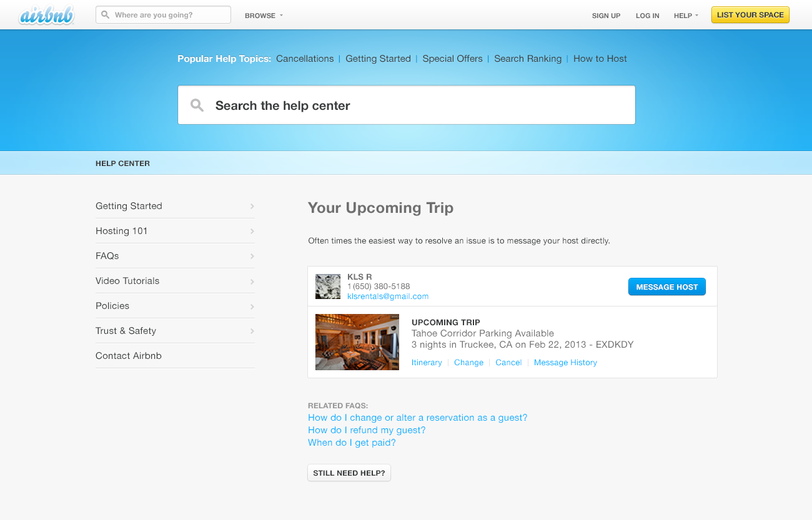Open FAQ 'How do I change or alter a reservation'
Image resolution: width=812 pixels, height=520 pixels.
click(417, 418)
